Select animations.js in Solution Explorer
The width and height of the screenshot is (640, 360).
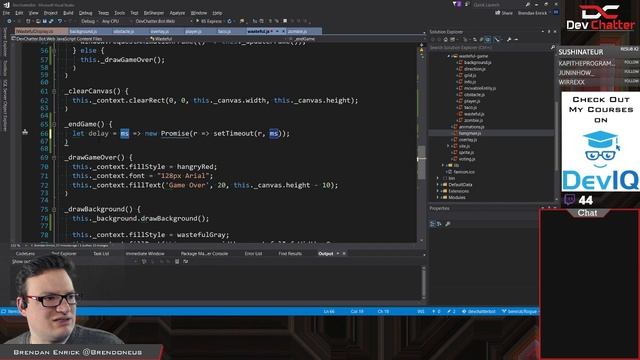pyautogui.click(x=471, y=127)
